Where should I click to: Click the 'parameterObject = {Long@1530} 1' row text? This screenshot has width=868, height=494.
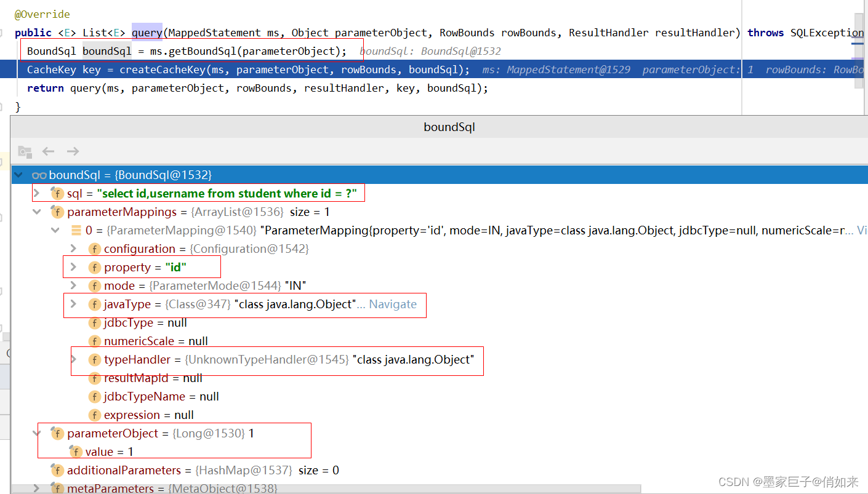pyautogui.click(x=161, y=434)
